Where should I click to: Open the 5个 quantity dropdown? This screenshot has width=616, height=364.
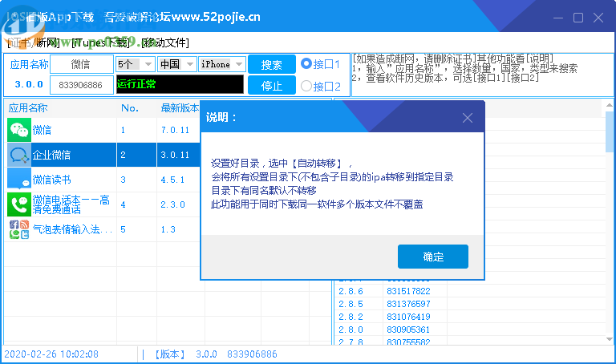coord(135,64)
